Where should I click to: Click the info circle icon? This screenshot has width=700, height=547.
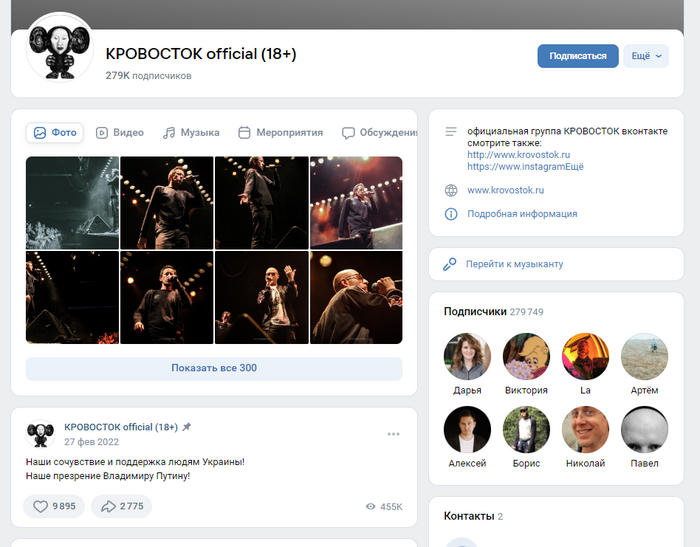(451, 214)
